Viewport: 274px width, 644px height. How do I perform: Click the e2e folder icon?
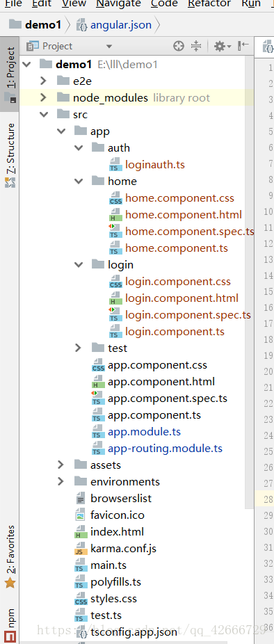point(63,81)
